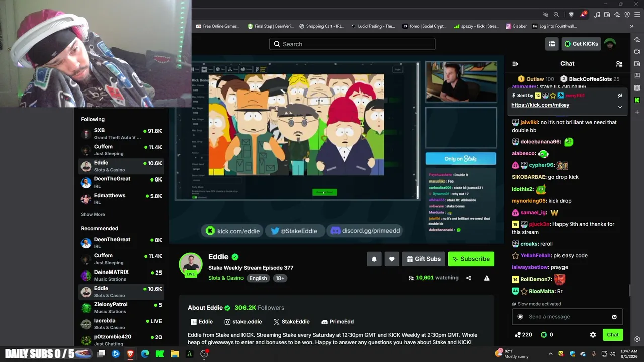Image resolution: width=644 pixels, height=362 pixels.
Task: Toggle the muted tab audio indicator
Action: [x=545, y=15]
